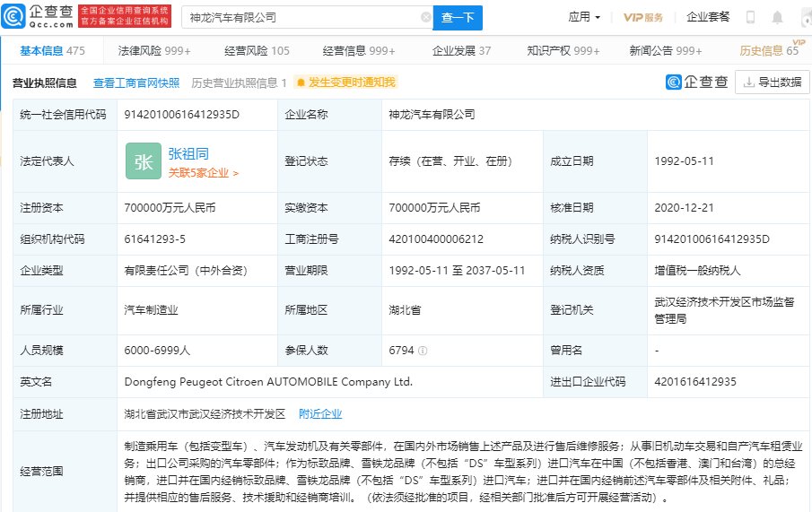Image resolution: width=812 pixels, height=512 pixels.
Task: Select 有限责任公司（中外合资）company type
Action: [x=186, y=270]
